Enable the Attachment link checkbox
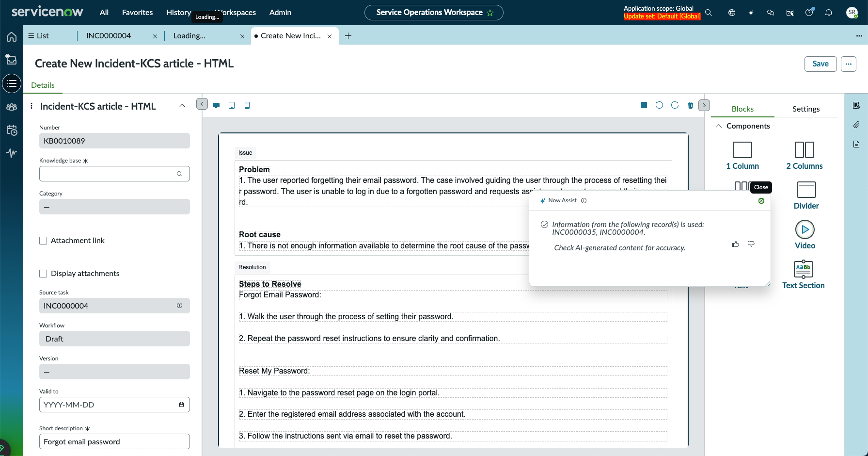This screenshot has height=456, width=868. (43, 241)
